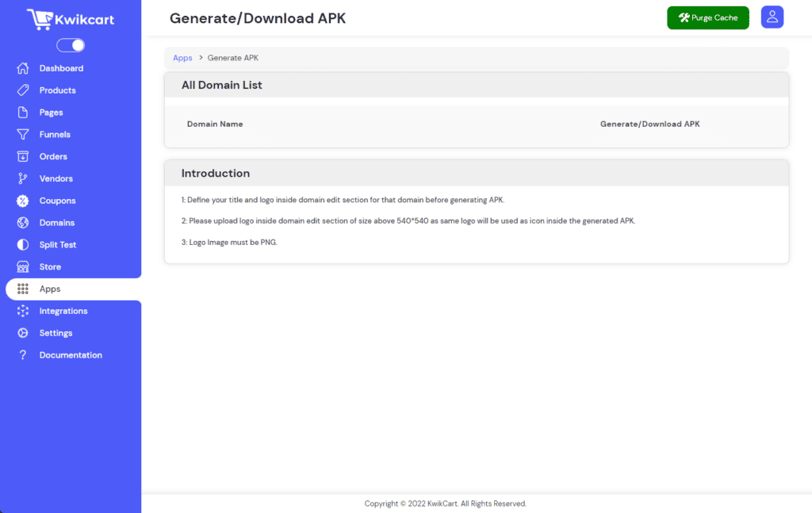Viewport: 812px width, 513px height.
Task: Click the All Domain List heading
Action: click(222, 85)
